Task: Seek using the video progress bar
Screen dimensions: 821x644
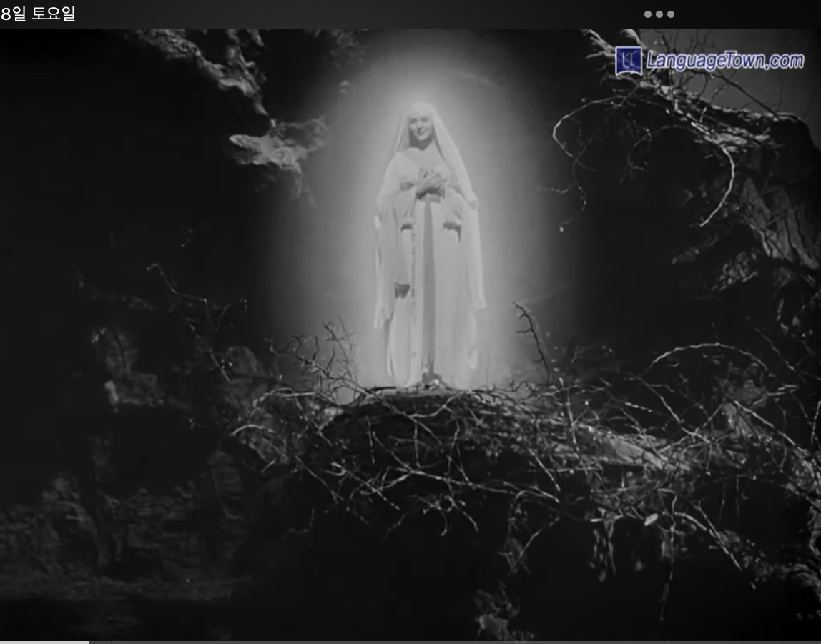Action: tap(410, 642)
